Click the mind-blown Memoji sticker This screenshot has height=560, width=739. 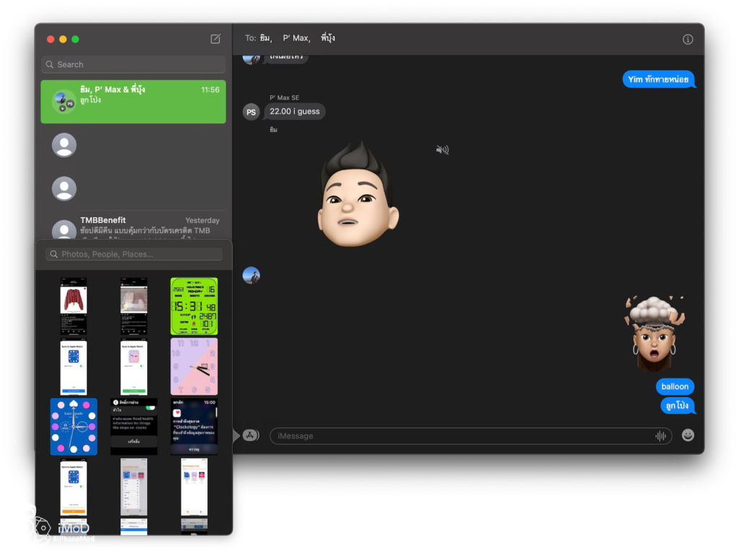tap(655, 333)
